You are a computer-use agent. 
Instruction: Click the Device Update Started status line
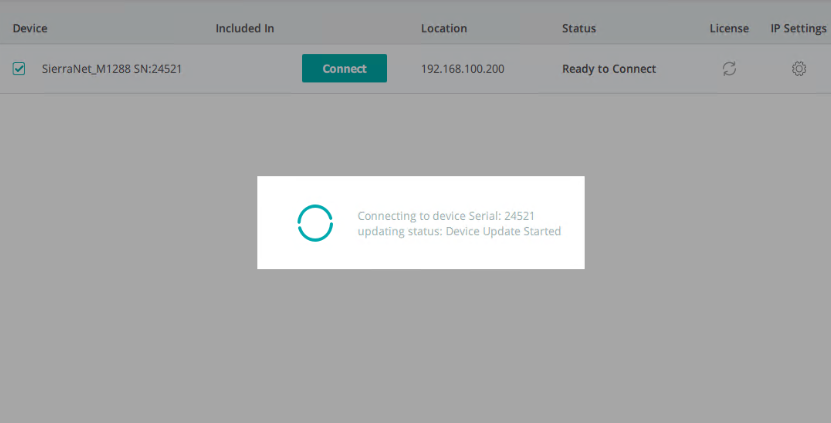pos(459,231)
